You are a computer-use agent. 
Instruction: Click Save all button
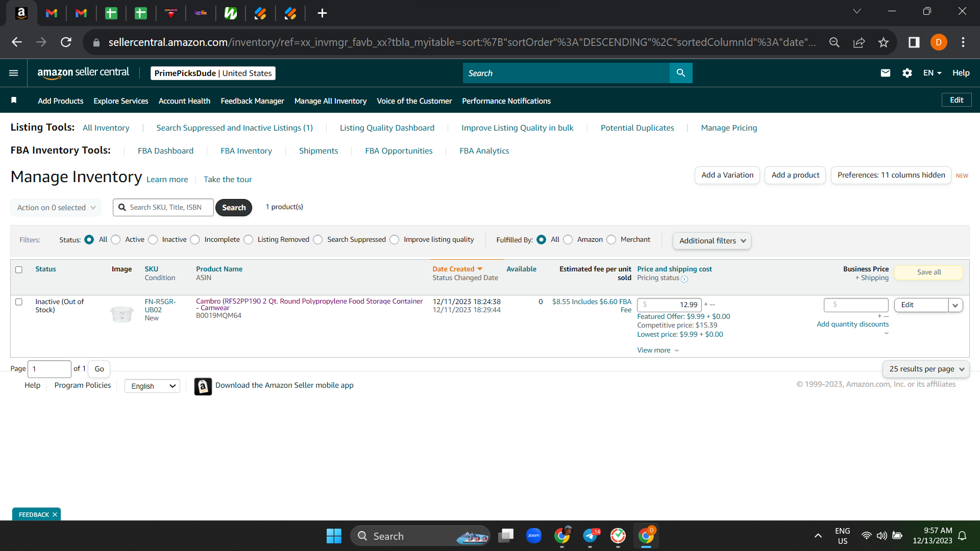[929, 272]
